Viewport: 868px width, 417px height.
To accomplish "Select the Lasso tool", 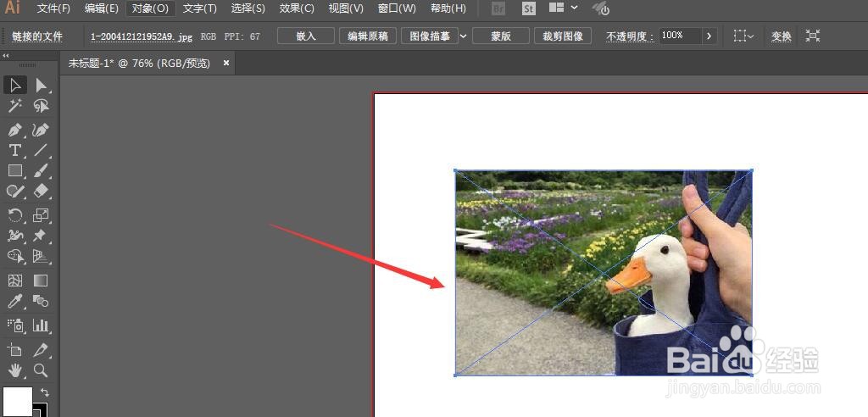I will (41, 106).
